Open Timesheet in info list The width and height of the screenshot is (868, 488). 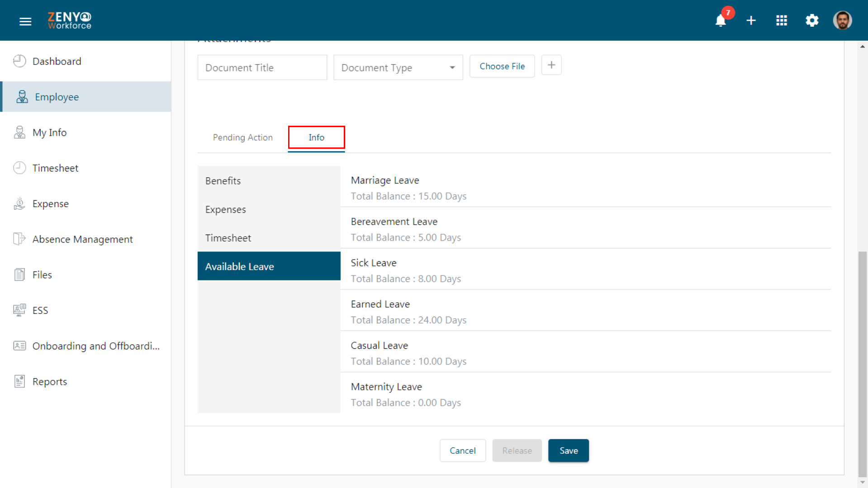pyautogui.click(x=269, y=238)
